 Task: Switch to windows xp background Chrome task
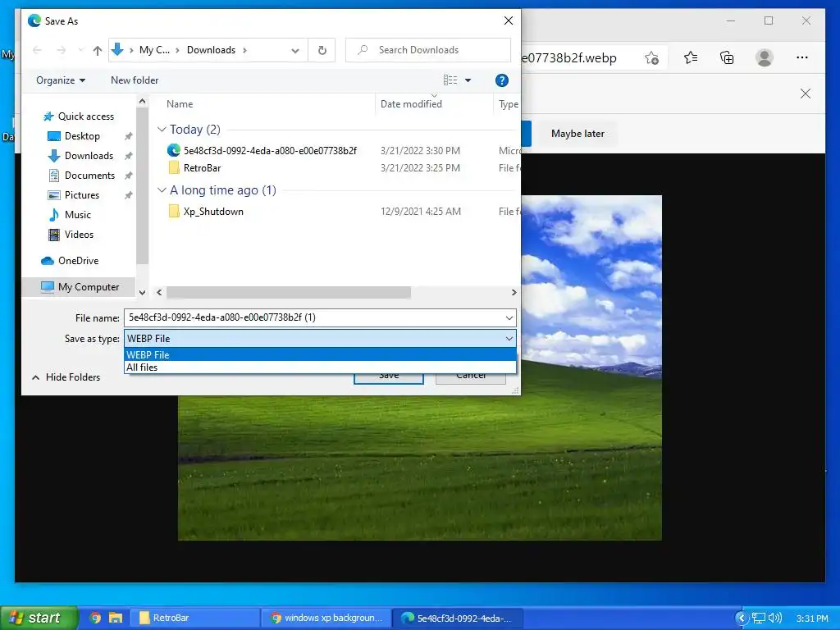(x=326, y=619)
